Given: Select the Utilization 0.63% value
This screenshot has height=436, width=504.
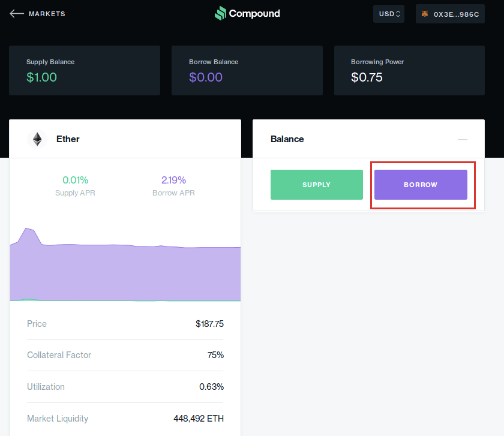Looking at the screenshot, I should pyautogui.click(x=211, y=386).
